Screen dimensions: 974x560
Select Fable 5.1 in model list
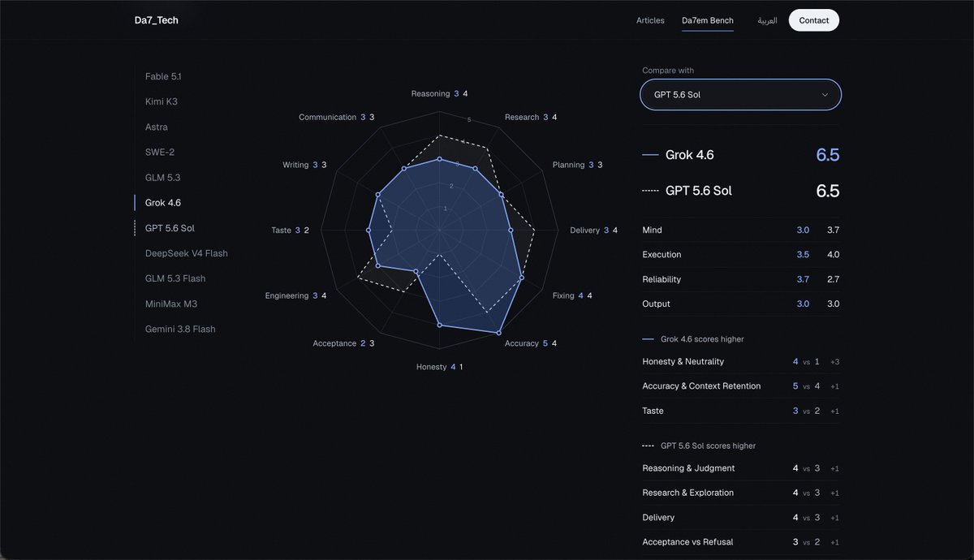tap(163, 76)
